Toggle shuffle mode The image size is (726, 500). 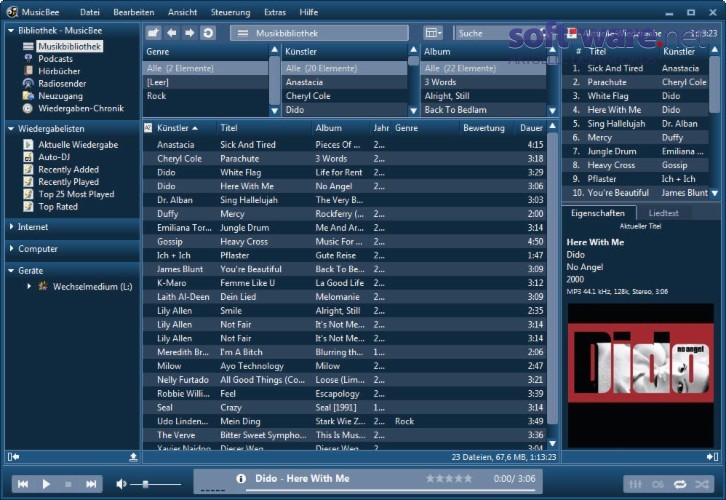[702, 484]
